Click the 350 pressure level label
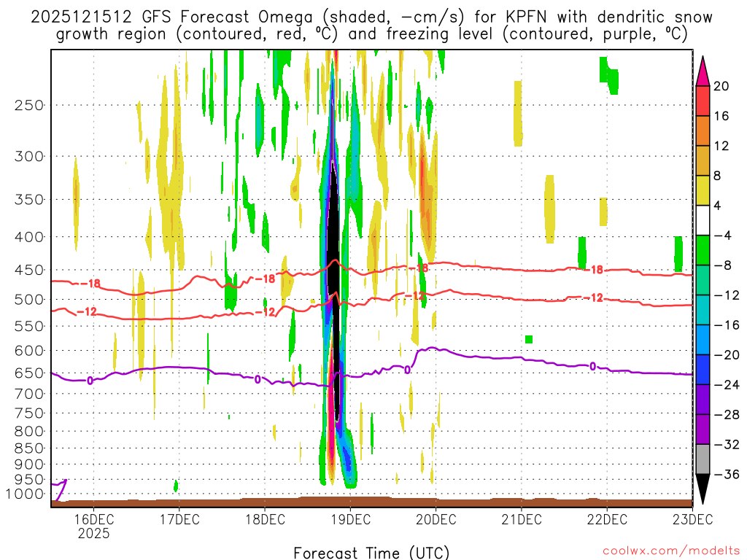The image size is (747, 560). (x=29, y=200)
